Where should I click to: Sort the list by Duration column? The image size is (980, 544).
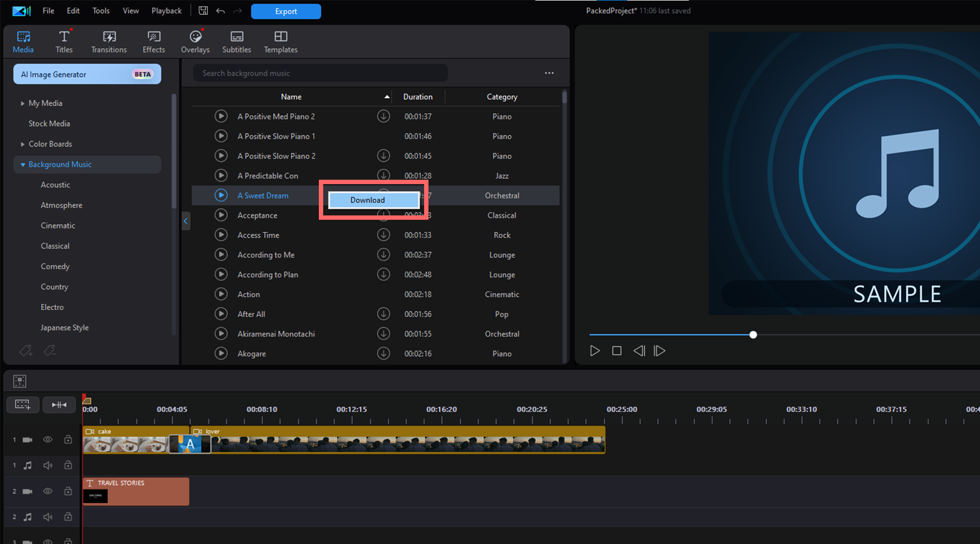[x=418, y=97]
